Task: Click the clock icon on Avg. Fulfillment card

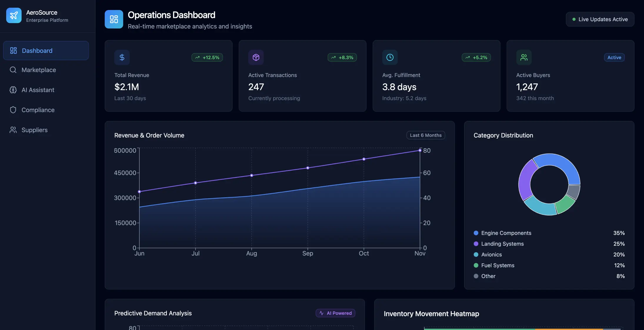Action: coord(390,57)
